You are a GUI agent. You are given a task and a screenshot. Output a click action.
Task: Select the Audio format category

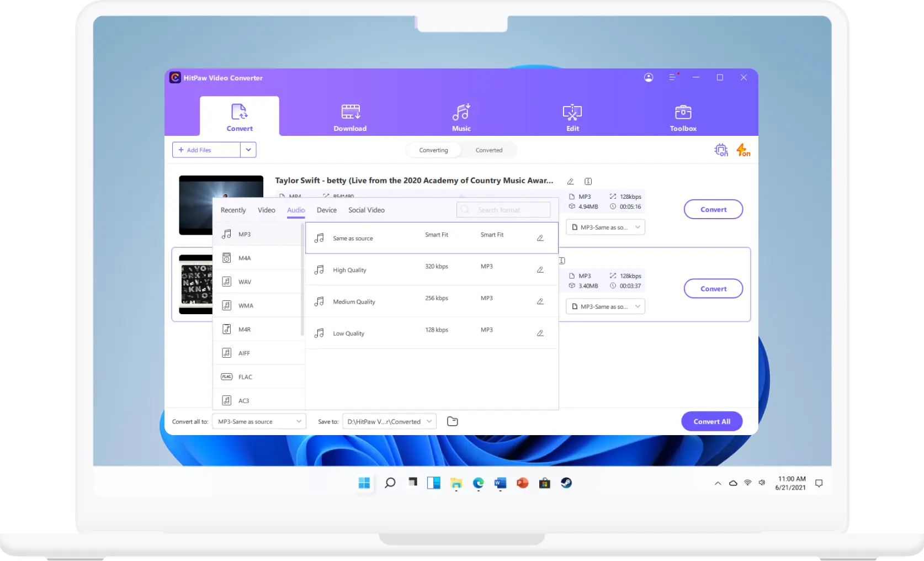pos(296,210)
